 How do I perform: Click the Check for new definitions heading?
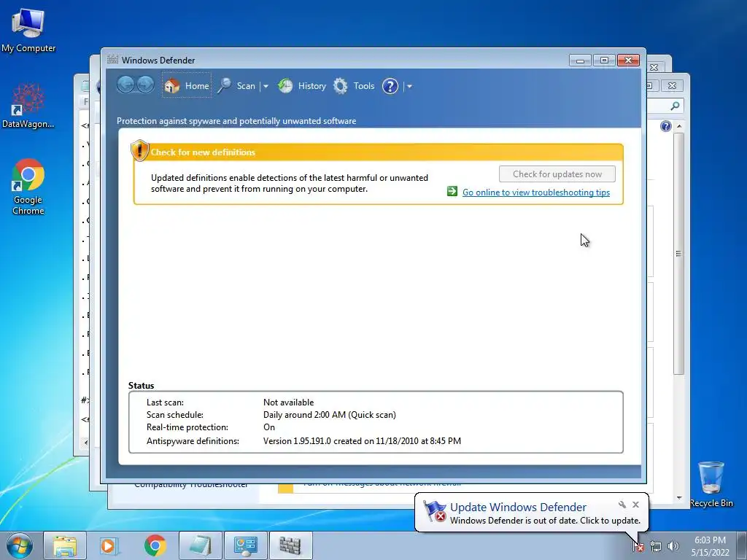[203, 152]
